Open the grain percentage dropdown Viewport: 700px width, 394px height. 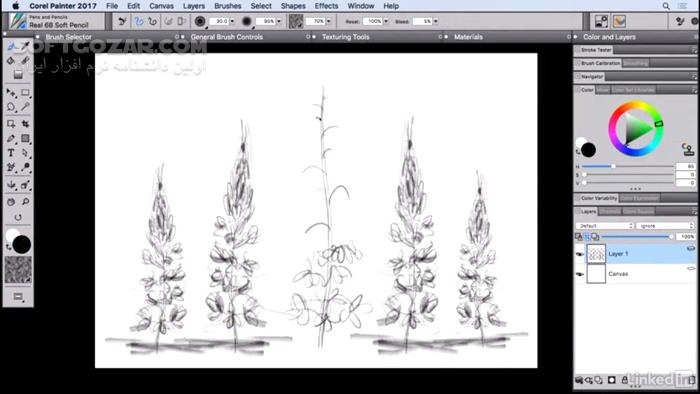coord(329,21)
